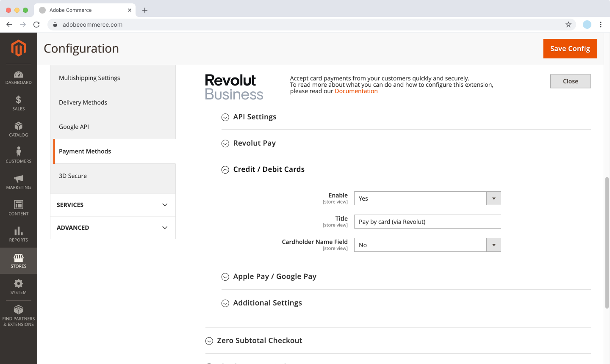Expand the ADVANCED config group

113,228
